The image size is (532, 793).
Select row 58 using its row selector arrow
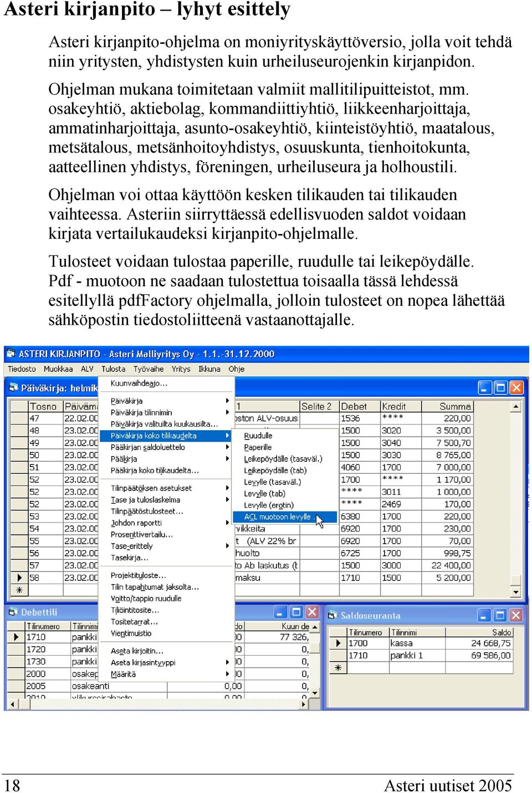point(19,577)
